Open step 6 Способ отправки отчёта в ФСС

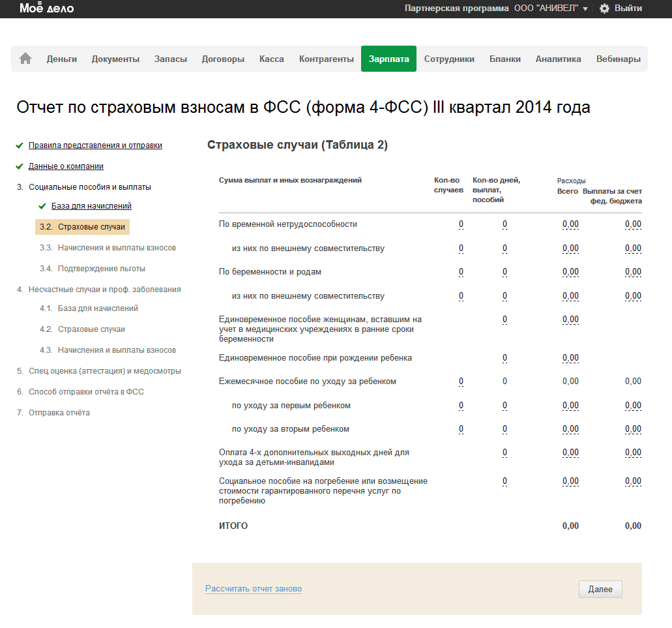86,392
